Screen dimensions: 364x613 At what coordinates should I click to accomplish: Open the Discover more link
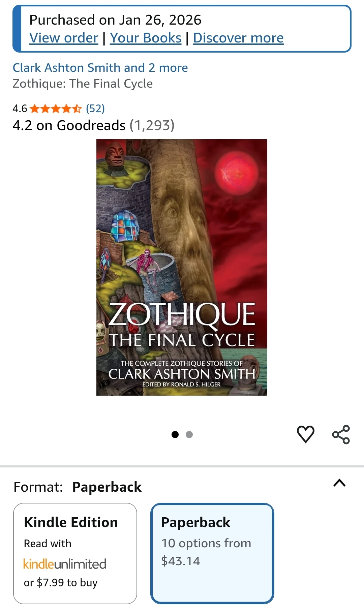[x=238, y=38]
